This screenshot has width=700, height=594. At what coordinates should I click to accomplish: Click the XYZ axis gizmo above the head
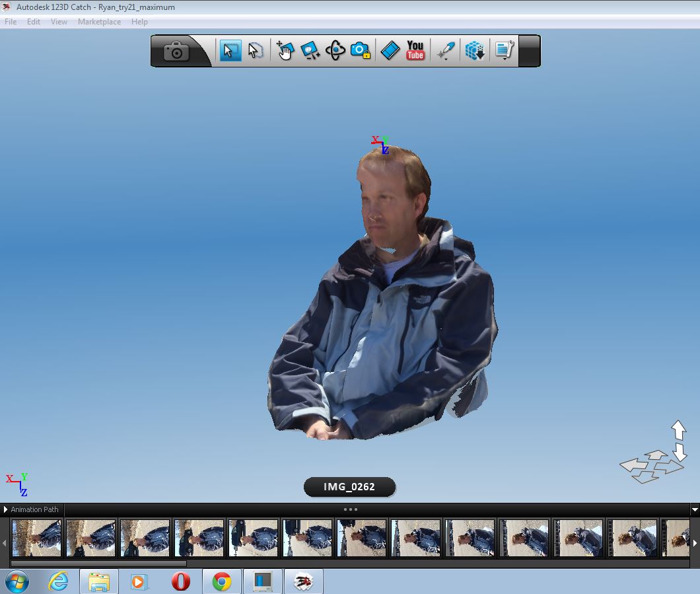coord(380,145)
